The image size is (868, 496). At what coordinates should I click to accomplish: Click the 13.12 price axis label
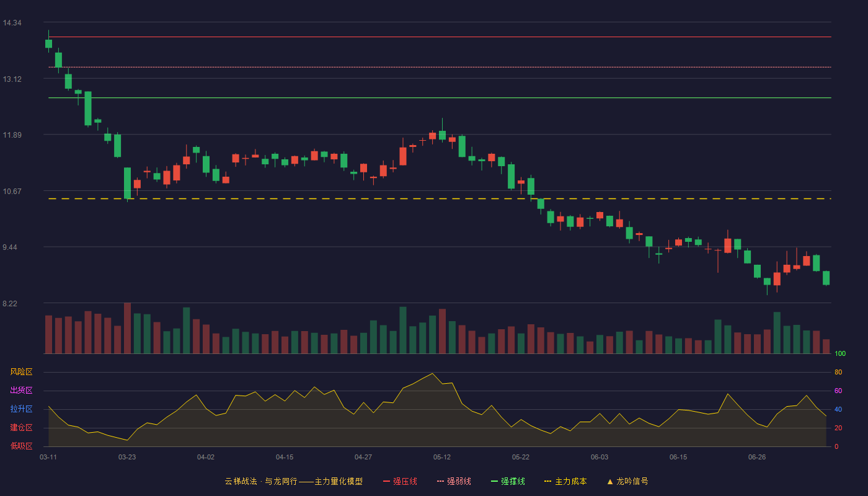pyautogui.click(x=12, y=79)
